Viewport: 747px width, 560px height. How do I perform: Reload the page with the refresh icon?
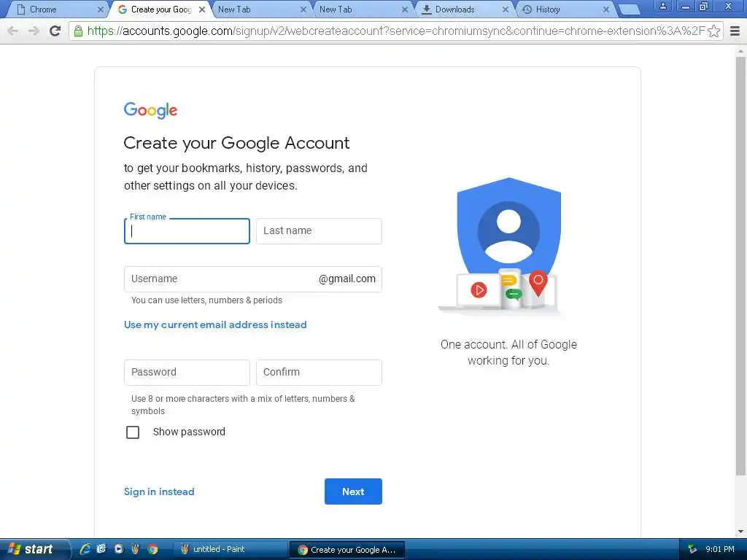55,31
